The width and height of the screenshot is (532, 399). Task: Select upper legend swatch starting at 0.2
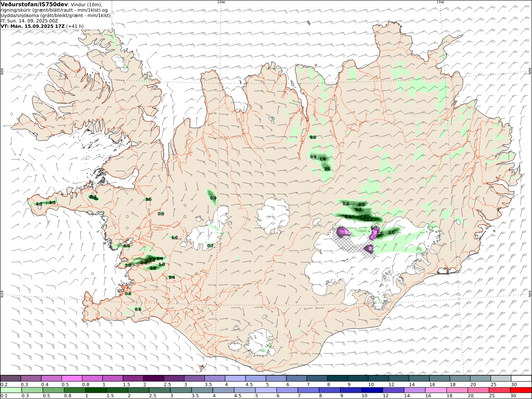tap(11, 378)
